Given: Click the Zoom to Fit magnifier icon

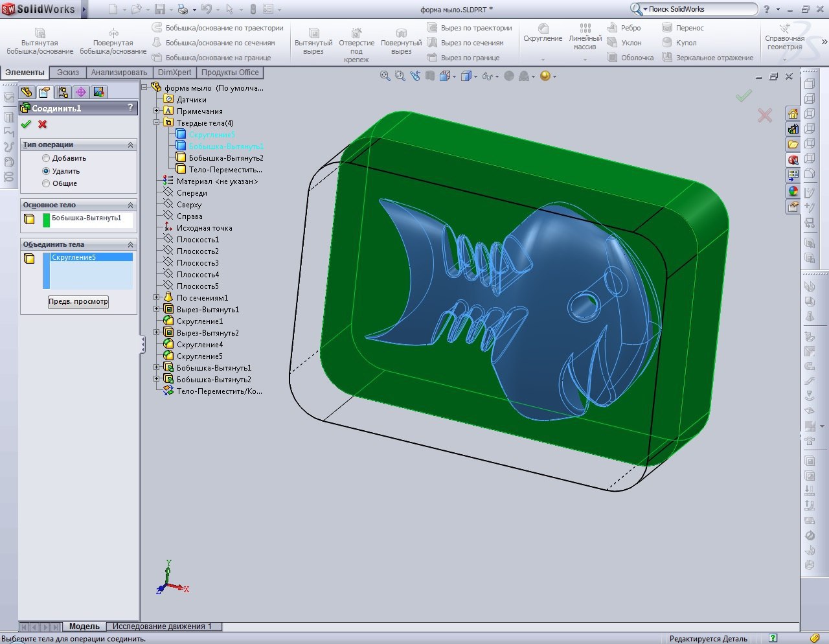Looking at the screenshot, I should tap(385, 76).
